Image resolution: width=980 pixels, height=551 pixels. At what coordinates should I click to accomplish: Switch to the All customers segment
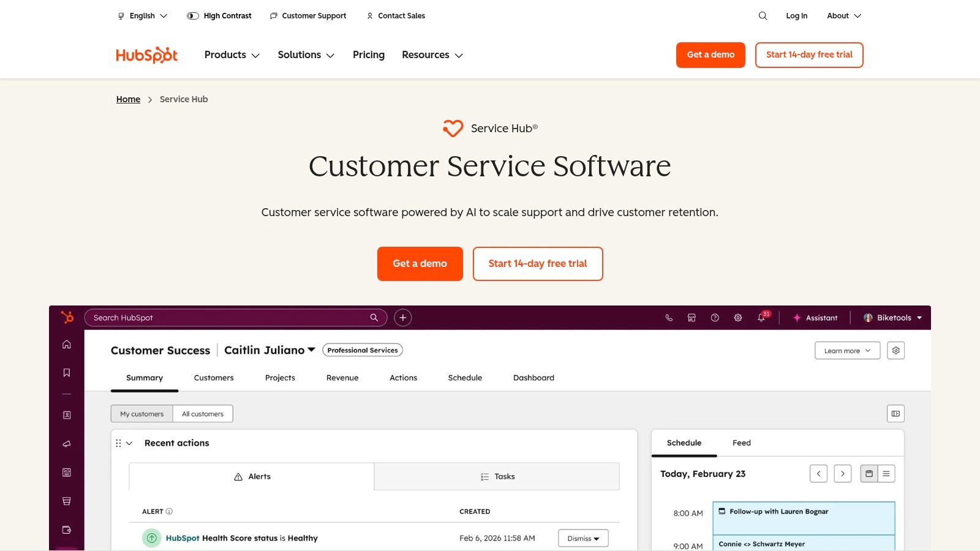tap(203, 414)
